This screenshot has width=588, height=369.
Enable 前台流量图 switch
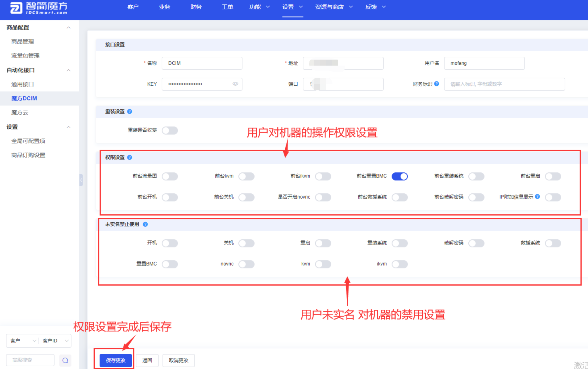(170, 176)
